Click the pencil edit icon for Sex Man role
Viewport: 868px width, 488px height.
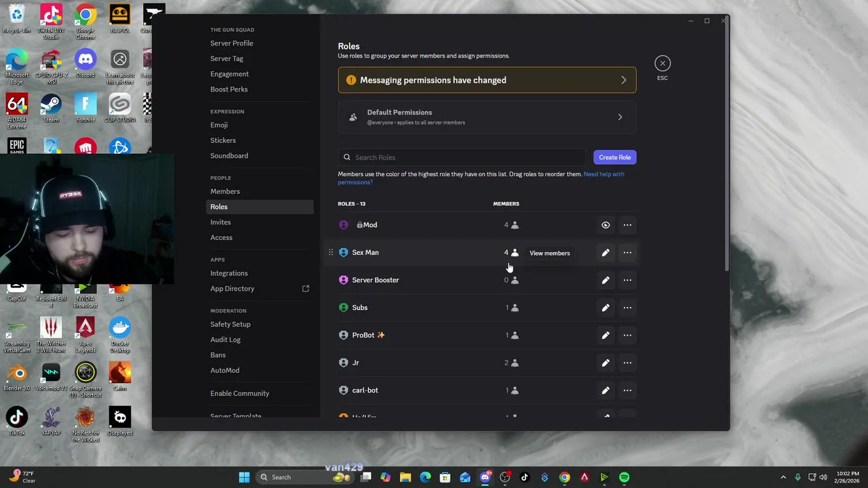(606, 253)
